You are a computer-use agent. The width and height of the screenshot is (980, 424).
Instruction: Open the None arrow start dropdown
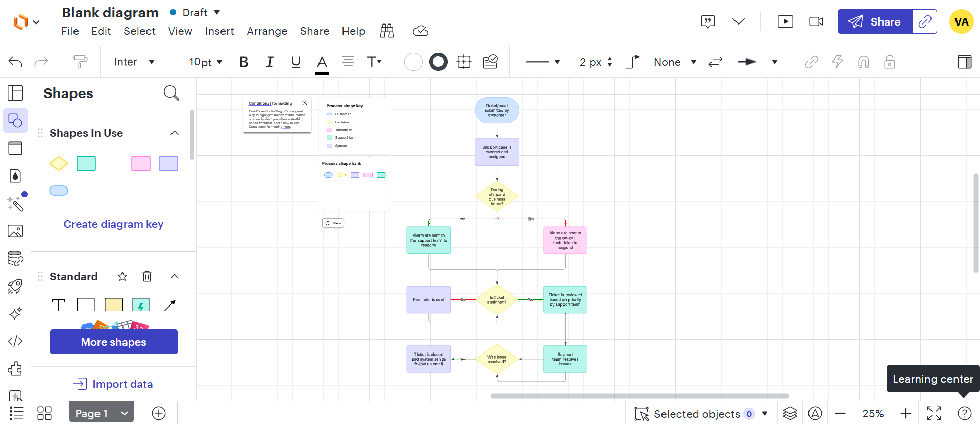pos(675,62)
